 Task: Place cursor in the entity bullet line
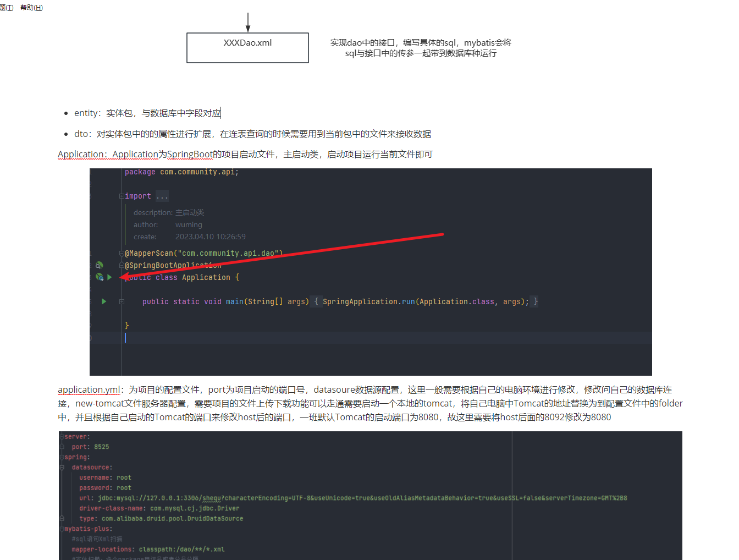click(x=147, y=113)
